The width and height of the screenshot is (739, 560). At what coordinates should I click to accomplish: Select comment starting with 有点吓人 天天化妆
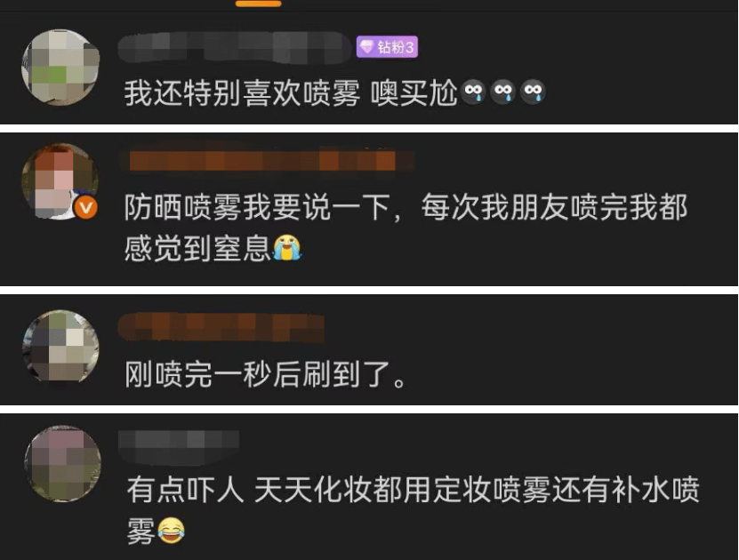click(413, 510)
